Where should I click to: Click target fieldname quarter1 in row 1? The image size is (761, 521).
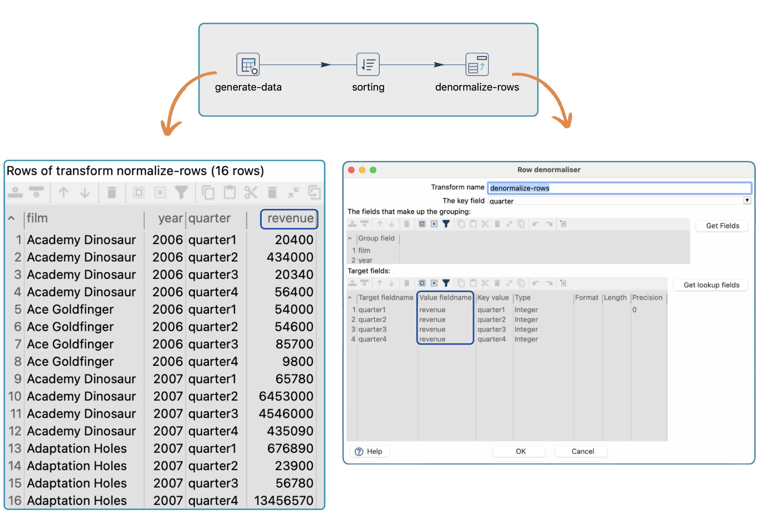point(372,310)
